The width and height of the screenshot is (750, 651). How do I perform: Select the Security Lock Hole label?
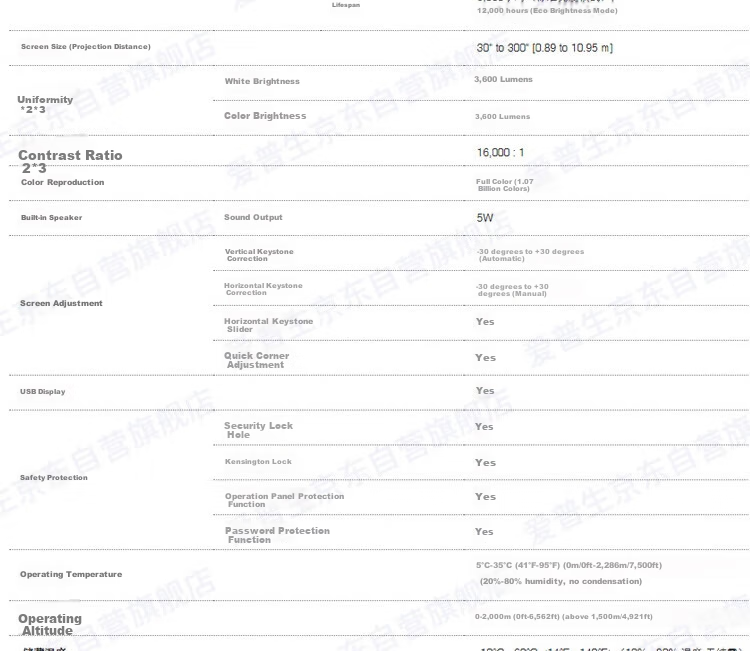point(258,430)
